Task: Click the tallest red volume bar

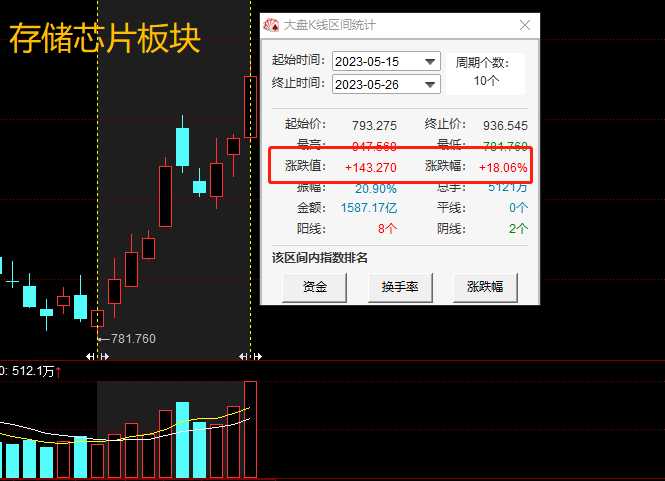Action: [x=250, y=429]
